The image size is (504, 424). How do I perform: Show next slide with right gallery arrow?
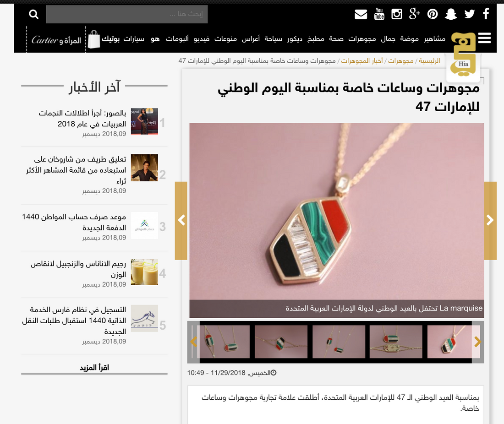coord(490,220)
